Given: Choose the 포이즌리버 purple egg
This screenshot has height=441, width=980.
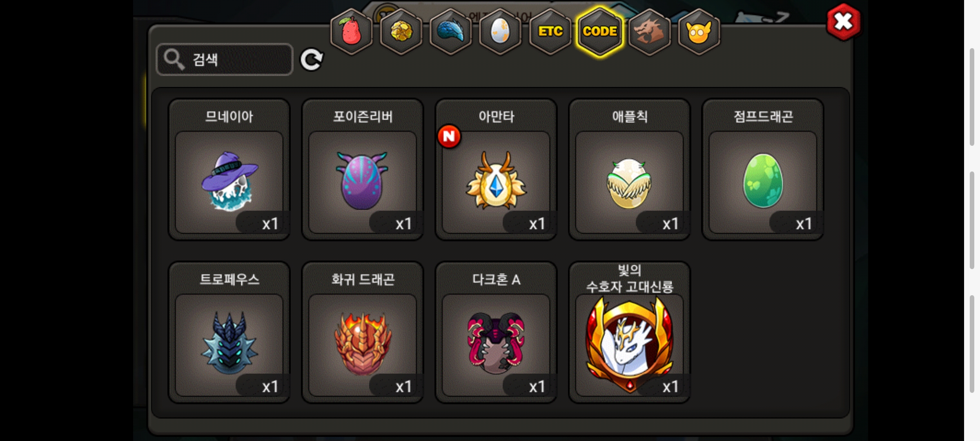Looking at the screenshot, I should (x=363, y=169).
